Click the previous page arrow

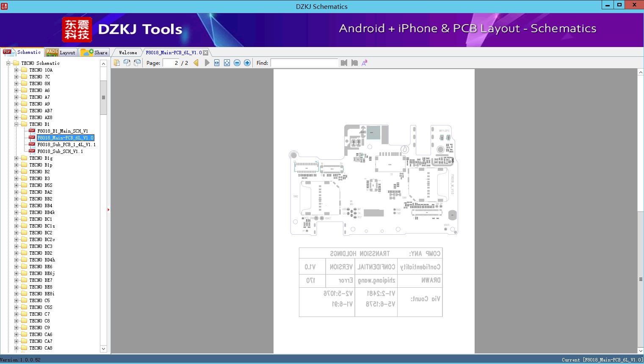click(x=196, y=63)
